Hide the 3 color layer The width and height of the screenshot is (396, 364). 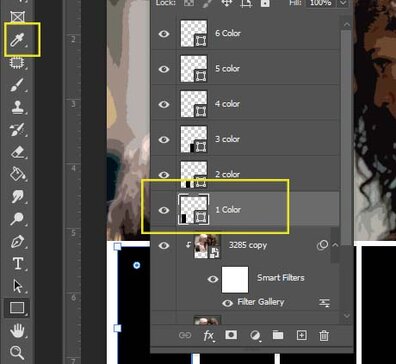[164, 139]
